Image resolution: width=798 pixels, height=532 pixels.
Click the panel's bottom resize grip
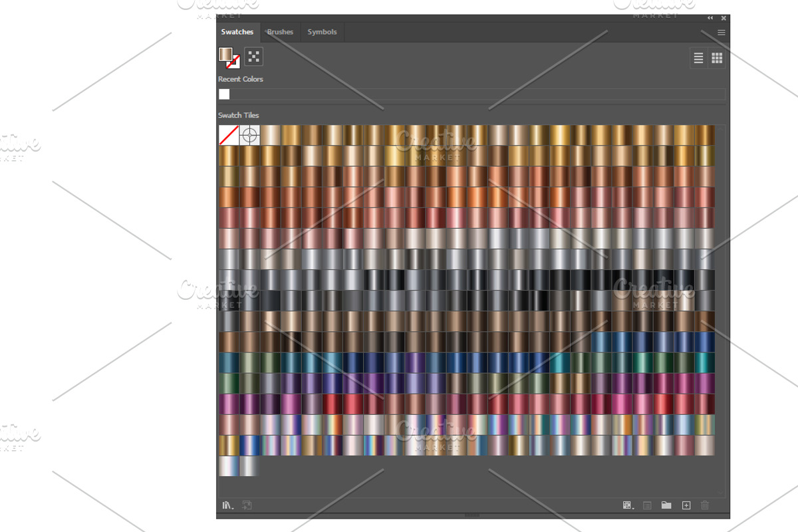[x=472, y=515]
